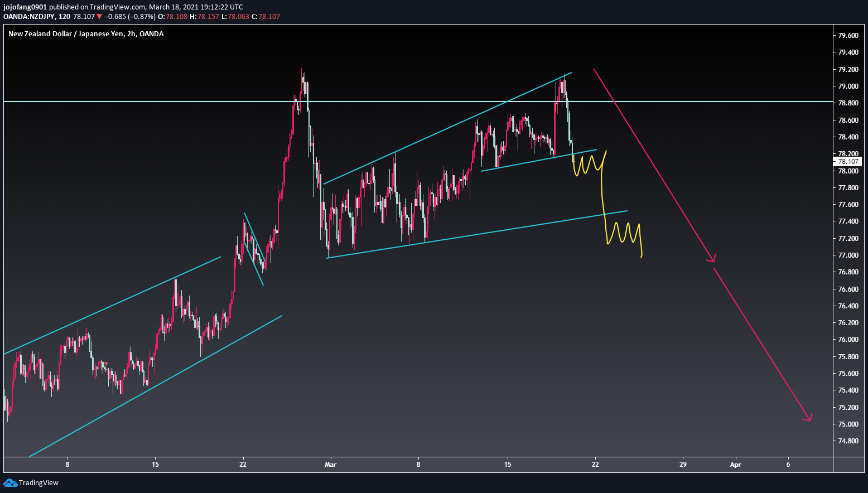Click the 75.800 price axis label
The width and height of the screenshot is (868, 493).
(848, 357)
